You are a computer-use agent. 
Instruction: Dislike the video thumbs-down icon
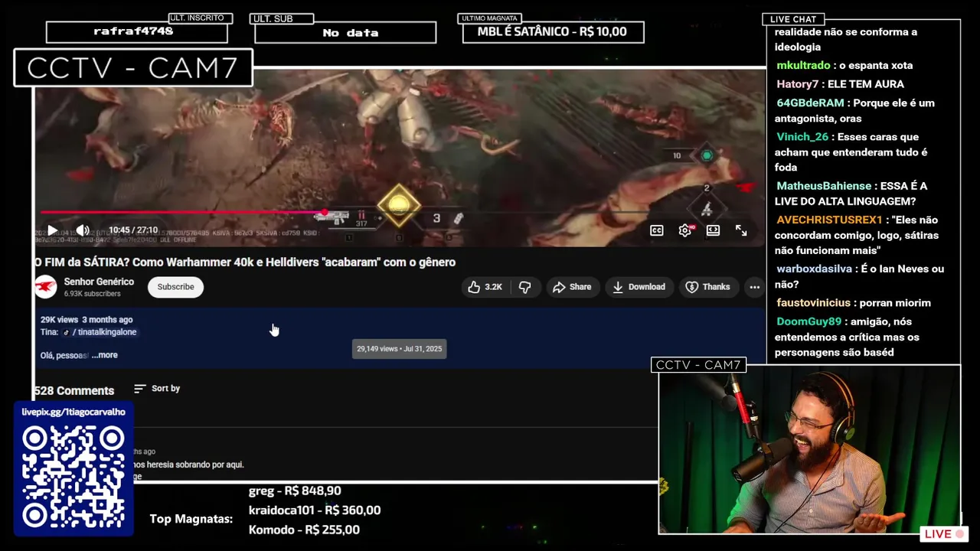click(x=524, y=287)
